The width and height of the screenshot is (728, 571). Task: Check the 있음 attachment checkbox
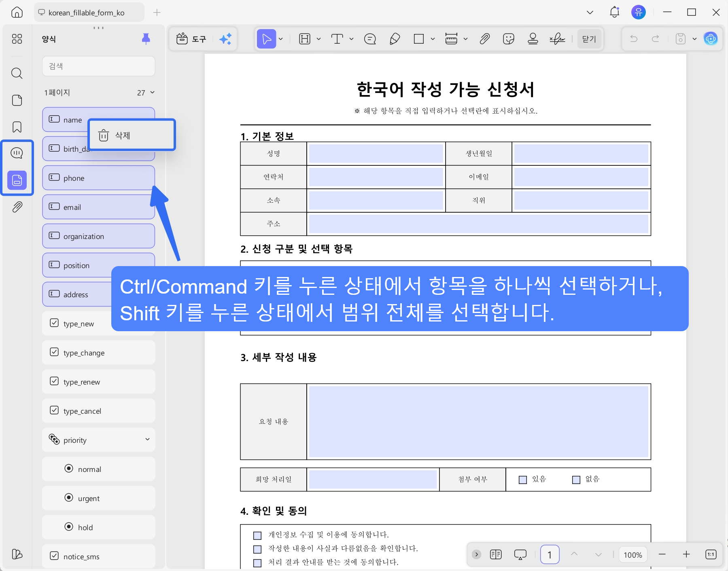tap(523, 480)
